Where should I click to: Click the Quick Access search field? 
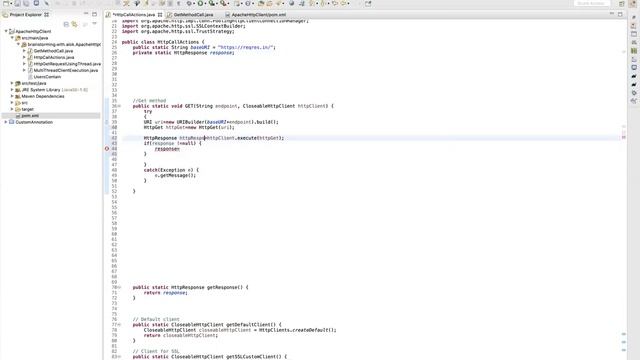591,3
